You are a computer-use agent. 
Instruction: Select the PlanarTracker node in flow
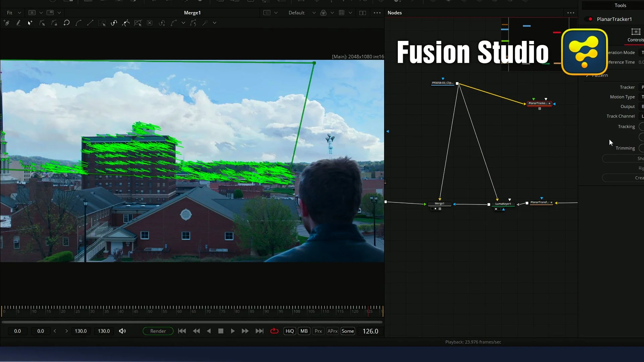[x=539, y=104]
